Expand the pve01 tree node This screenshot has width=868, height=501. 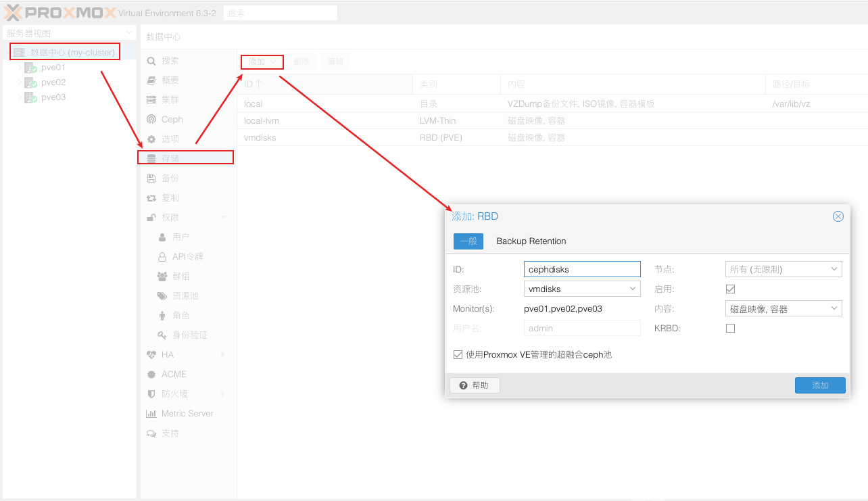coord(20,68)
